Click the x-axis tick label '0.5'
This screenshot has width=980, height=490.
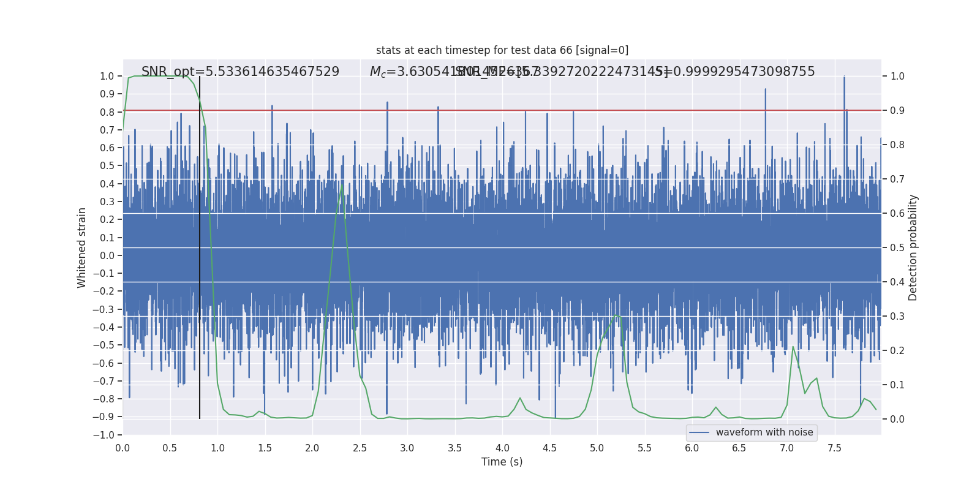[x=170, y=448]
